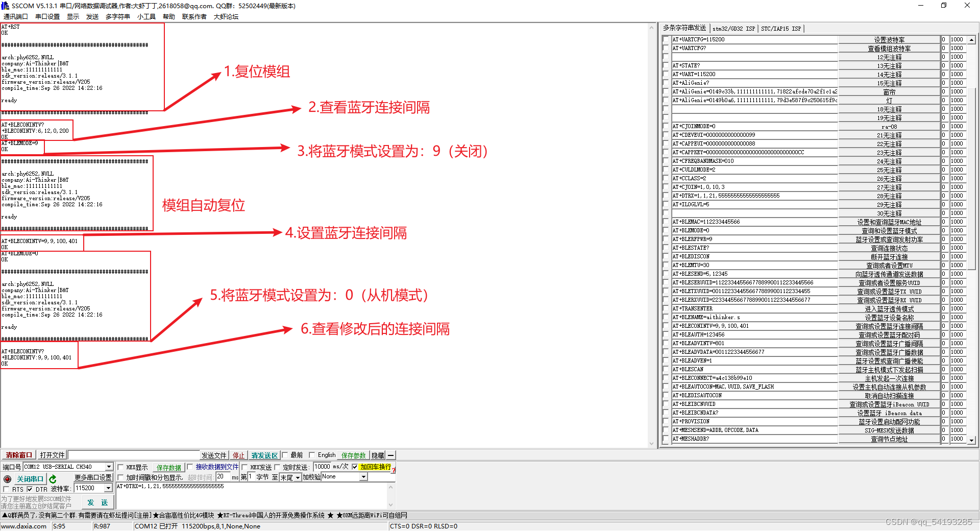980x531 pixels.
Task: Uncheck the 加回车换行 checkbox
Action: 355,467
